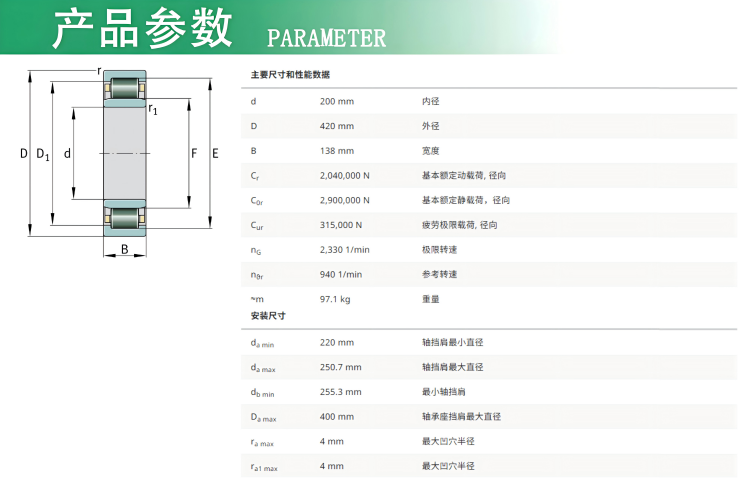Viewport: 750px width, 489px height.
Task: Click the 2,900,000 N static load value
Action: coord(344,201)
